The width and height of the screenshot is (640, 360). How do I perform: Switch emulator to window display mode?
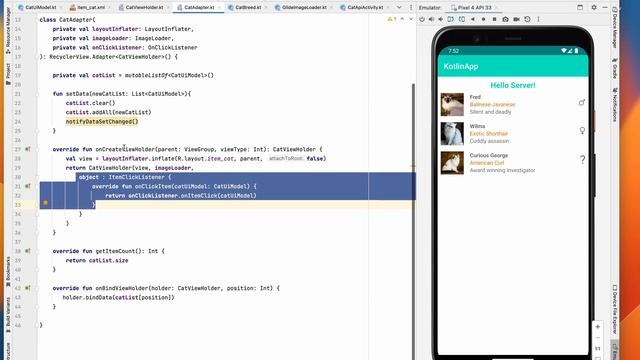580,7
